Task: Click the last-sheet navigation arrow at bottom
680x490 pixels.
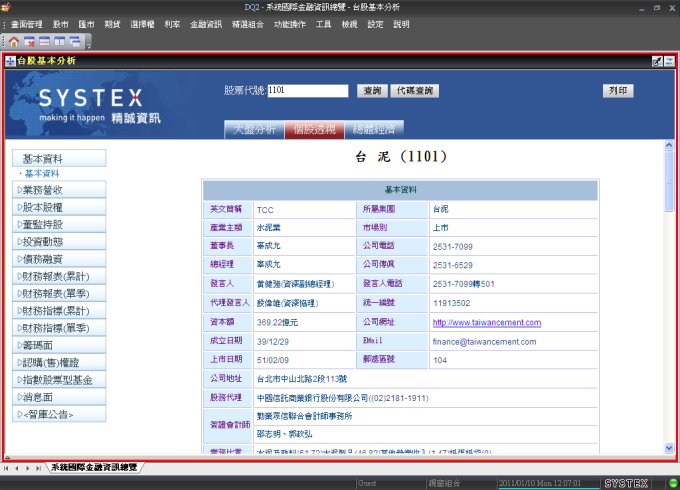Action: tap(38, 468)
